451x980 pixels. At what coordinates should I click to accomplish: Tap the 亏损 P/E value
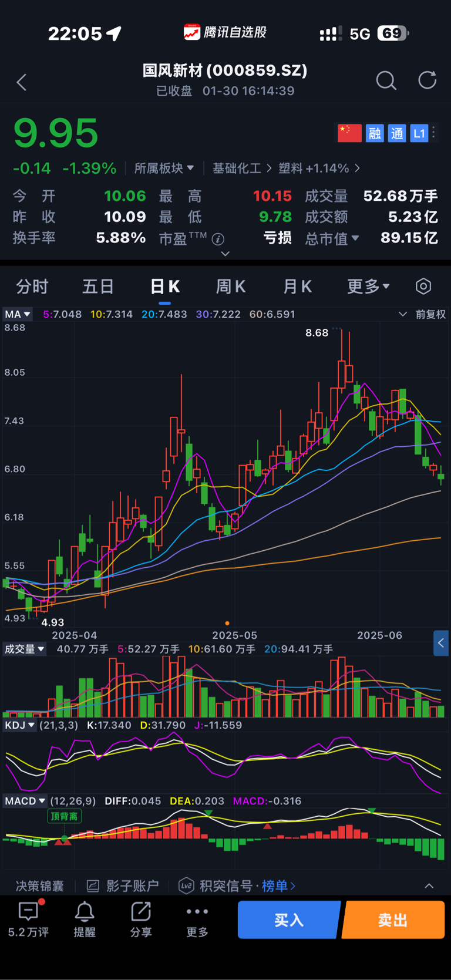click(277, 238)
